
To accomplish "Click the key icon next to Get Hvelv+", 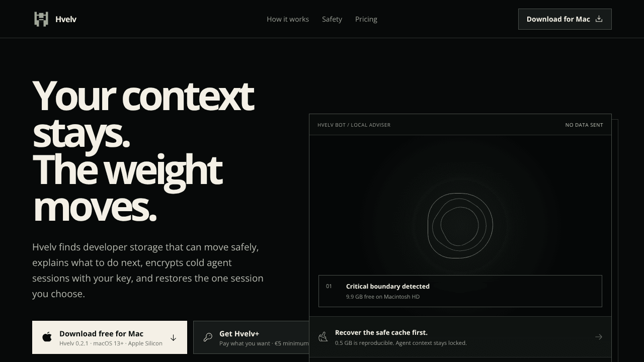I will tap(208, 337).
